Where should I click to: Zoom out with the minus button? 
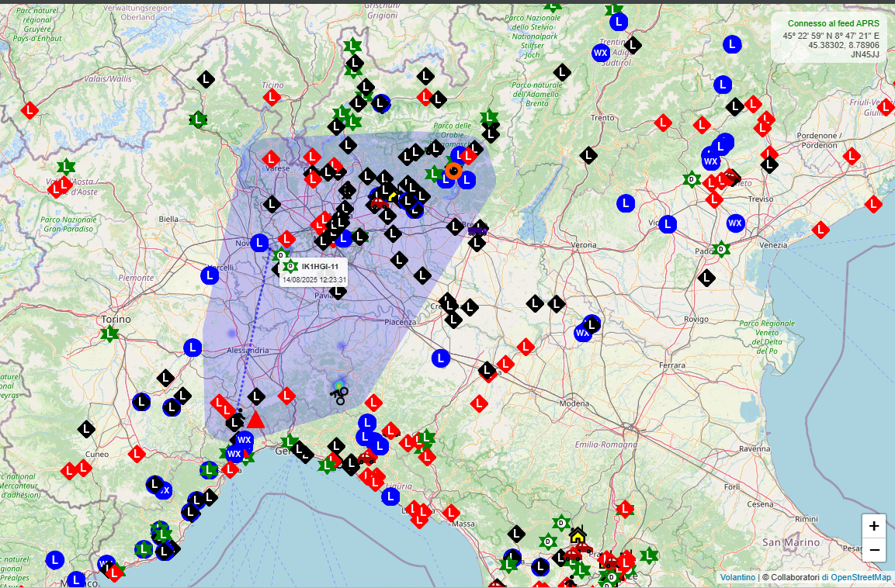(x=873, y=550)
